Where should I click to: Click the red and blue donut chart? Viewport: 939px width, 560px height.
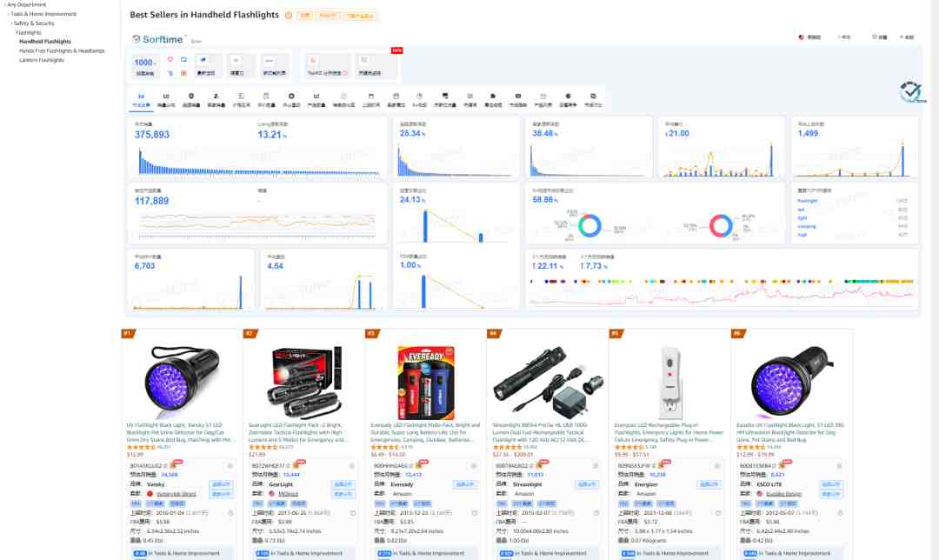721,226
